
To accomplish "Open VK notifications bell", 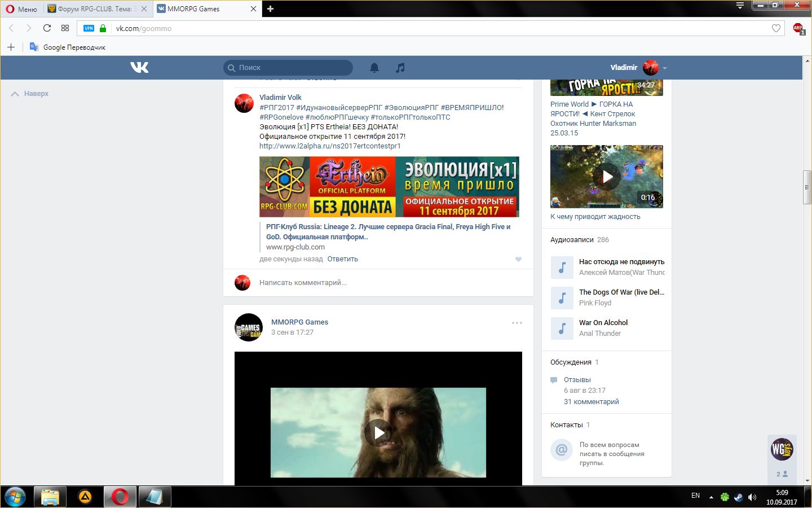I will 374,68.
